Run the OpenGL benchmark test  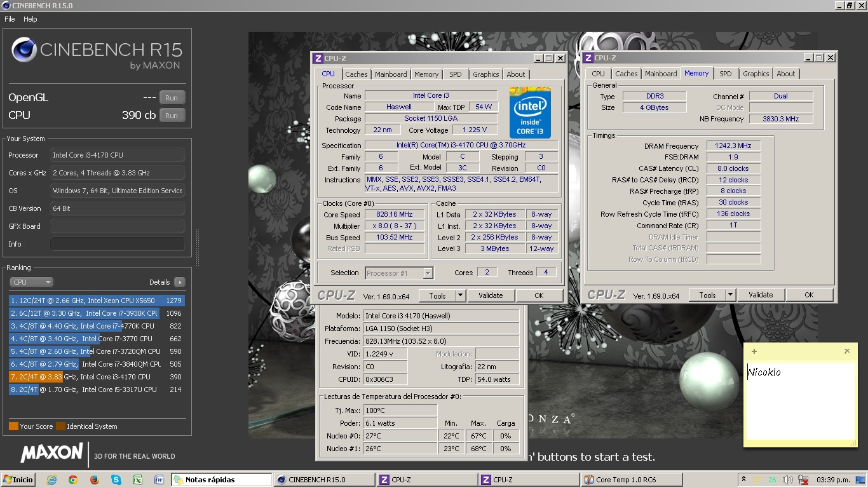[172, 98]
